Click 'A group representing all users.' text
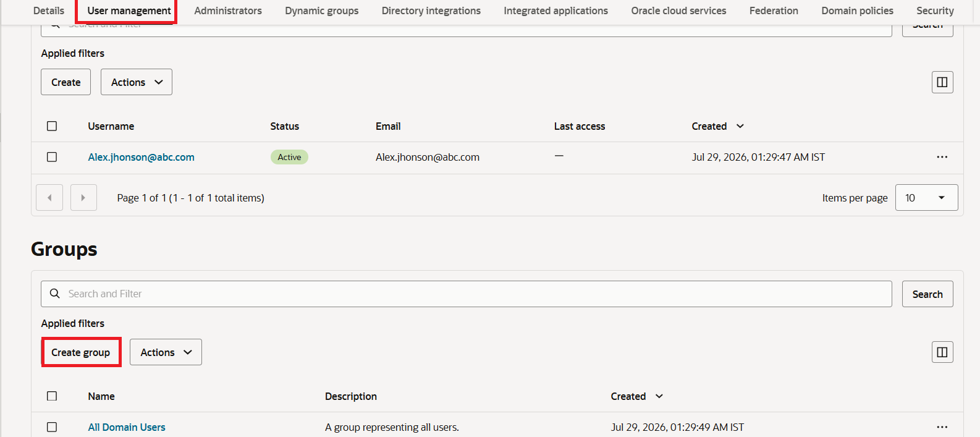Viewport: 980px width, 437px height. click(392, 427)
